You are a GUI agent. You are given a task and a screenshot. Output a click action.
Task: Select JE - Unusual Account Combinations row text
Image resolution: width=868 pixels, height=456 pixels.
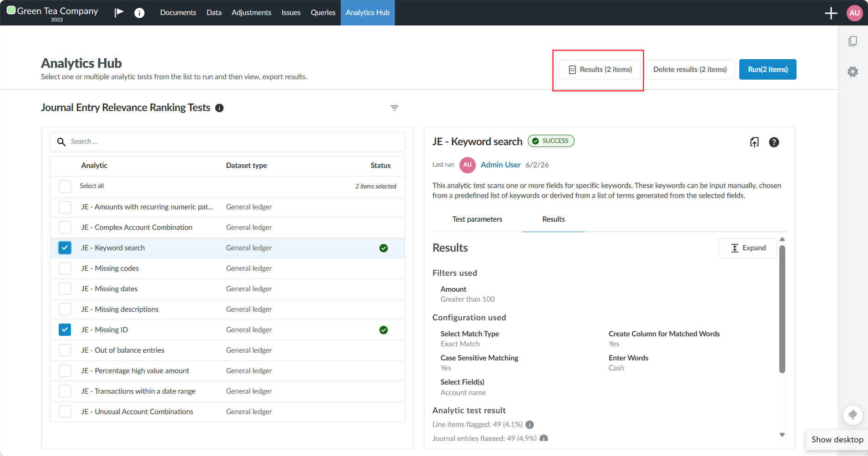click(137, 412)
